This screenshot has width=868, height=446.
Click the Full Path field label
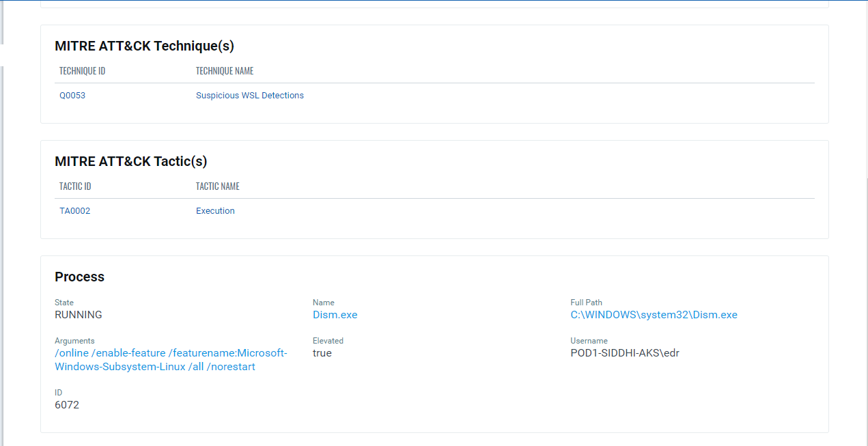[x=587, y=303]
